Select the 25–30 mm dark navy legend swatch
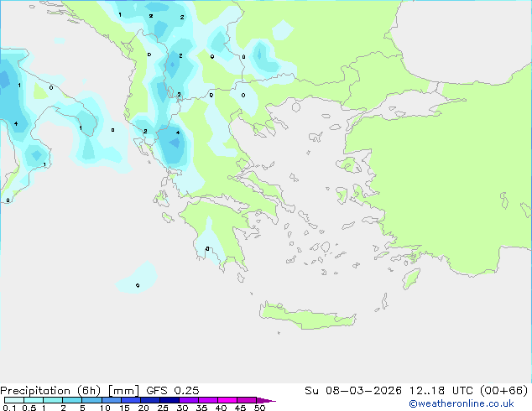This screenshot has height=411, width=532. pos(170,400)
